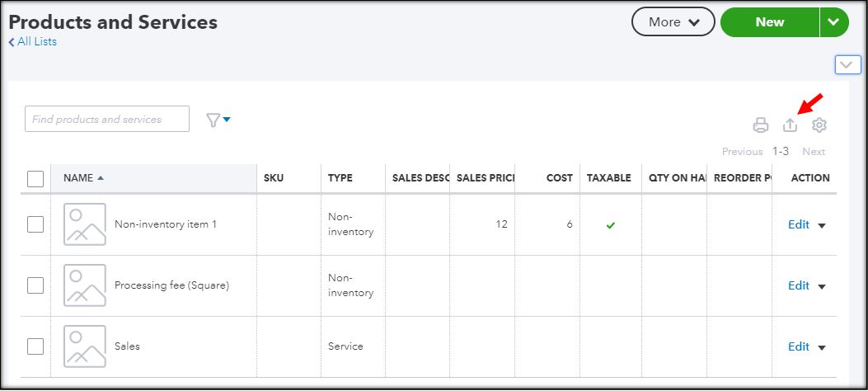Click the Processing fee (Square) image placeholder

tap(85, 285)
